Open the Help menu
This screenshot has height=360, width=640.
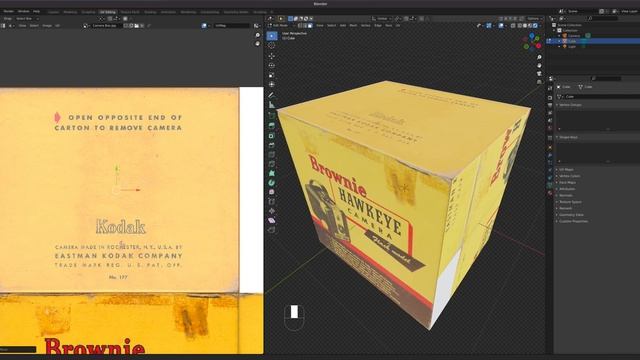[36, 11]
